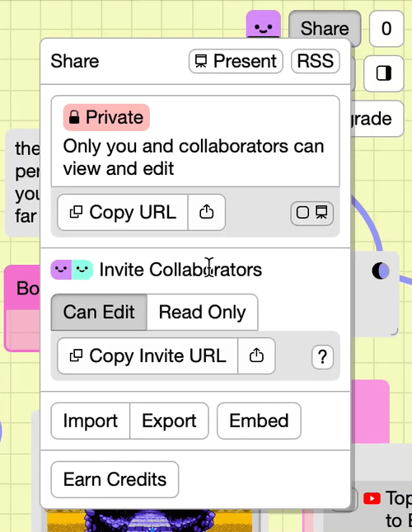Click the Copy URL button
The image size is (412, 532).
pos(123,213)
